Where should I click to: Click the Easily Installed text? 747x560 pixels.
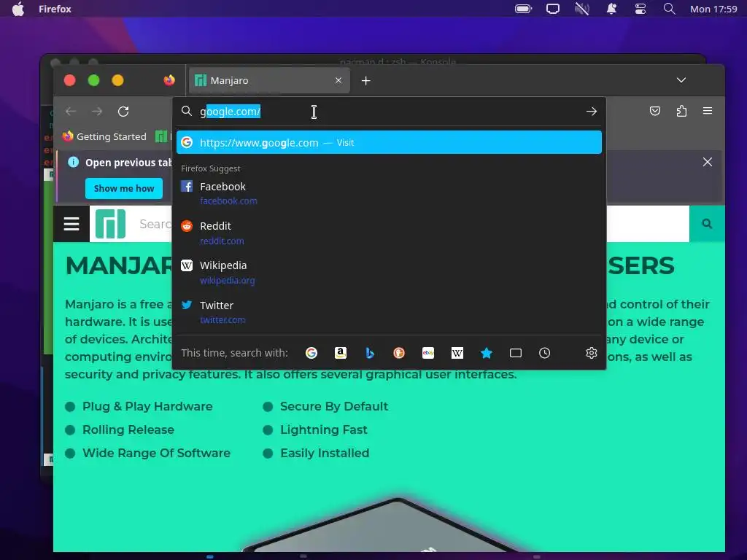point(325,453)
